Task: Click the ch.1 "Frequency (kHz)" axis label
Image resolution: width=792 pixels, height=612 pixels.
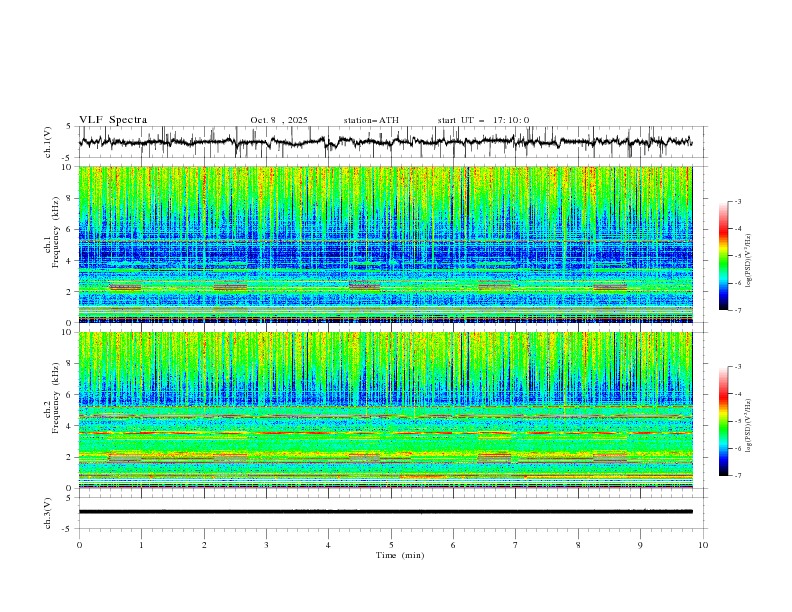Action: [x=55, y=232]
